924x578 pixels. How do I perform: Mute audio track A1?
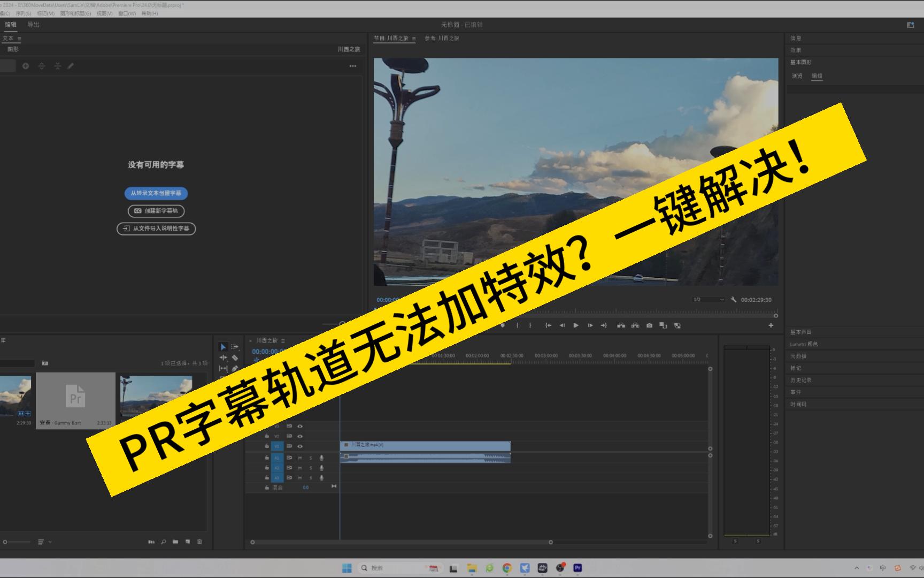coord(300,458)
